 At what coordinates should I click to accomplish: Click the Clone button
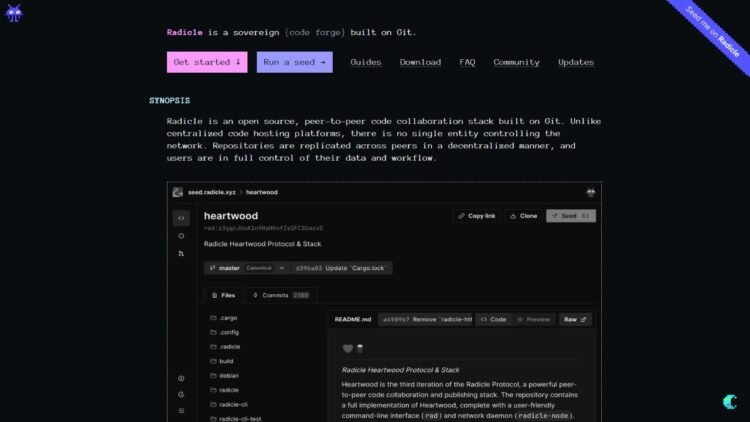(x=524, y=216)
